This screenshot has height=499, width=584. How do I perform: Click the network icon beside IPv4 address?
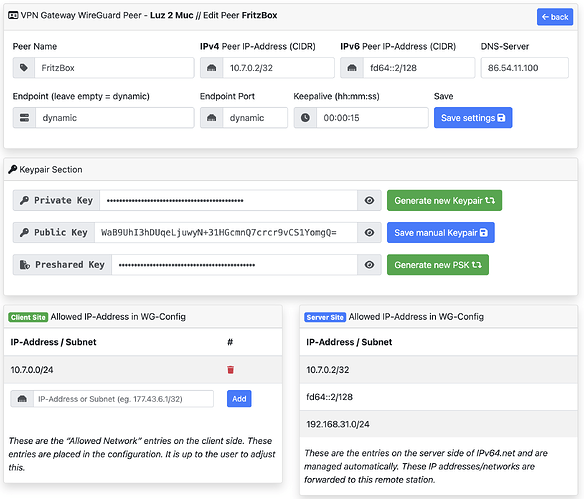(x=212, y=68)
